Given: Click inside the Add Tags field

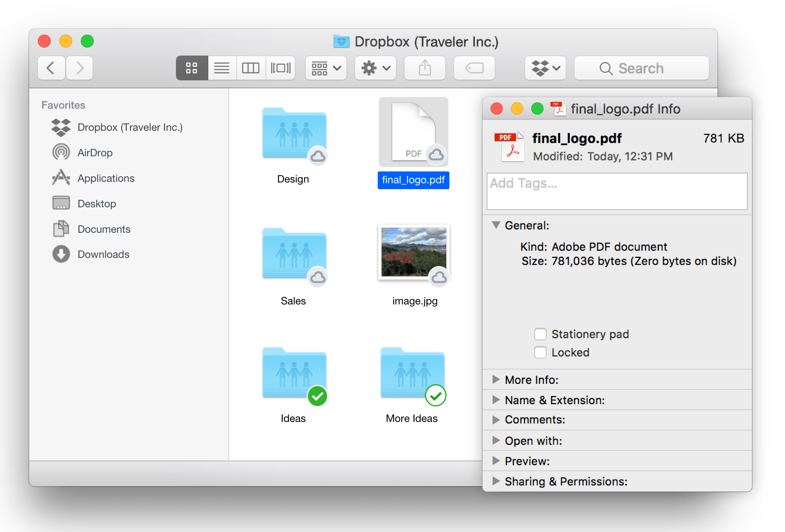Looking at the screenshot, I should (616, 191).
